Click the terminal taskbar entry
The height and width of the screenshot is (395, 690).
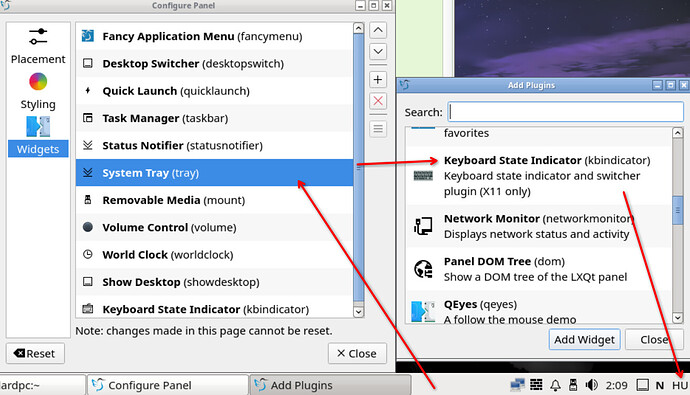coord(42,385)
